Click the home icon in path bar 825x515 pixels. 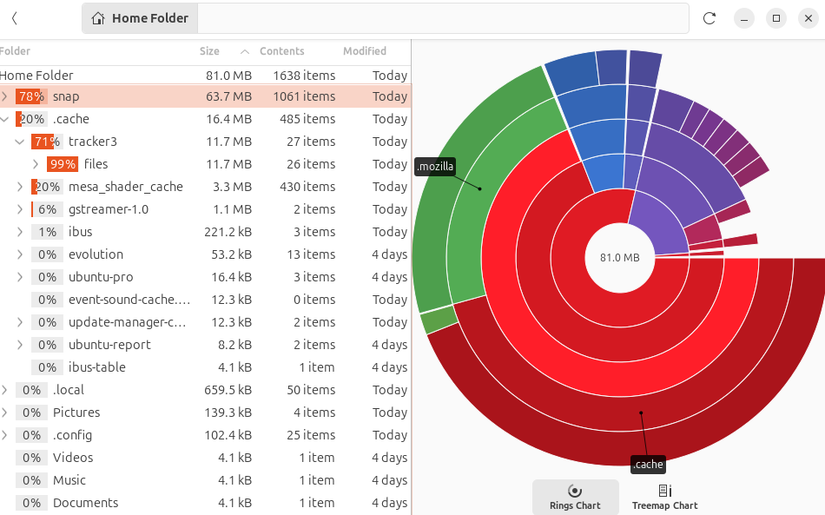click(x=97, y=18)
